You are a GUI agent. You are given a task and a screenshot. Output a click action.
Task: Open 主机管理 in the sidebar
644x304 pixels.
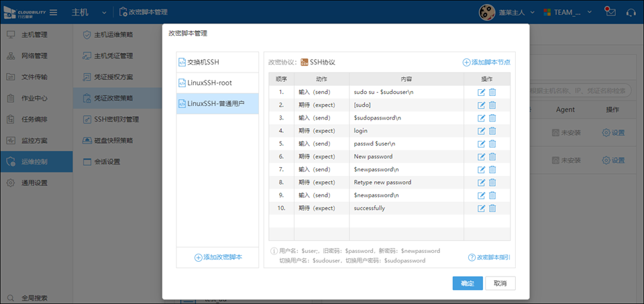point(34,34)
